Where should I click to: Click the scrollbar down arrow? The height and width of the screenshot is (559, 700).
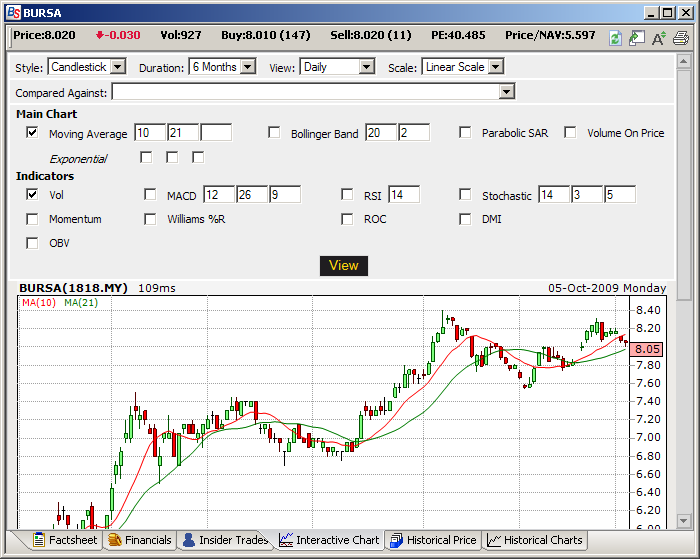pos(683,520)
